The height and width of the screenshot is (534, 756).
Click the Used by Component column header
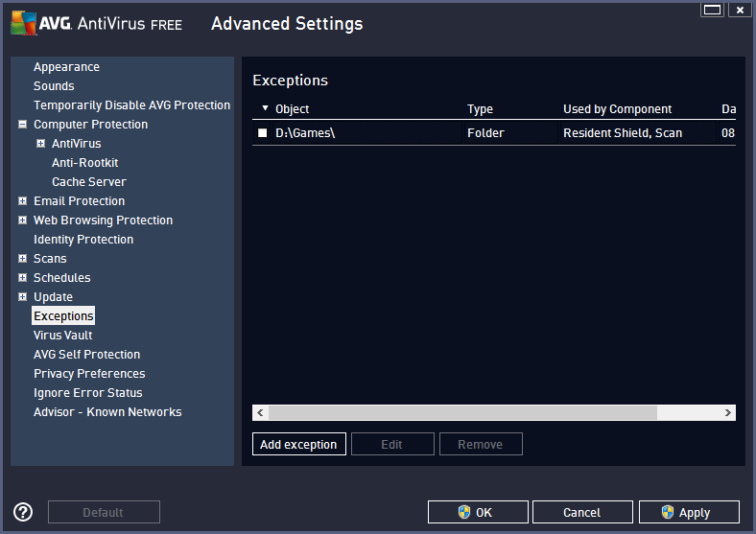[x=617, y=109]
